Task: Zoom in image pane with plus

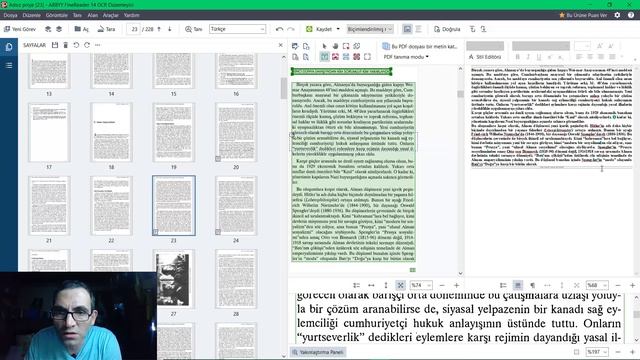Action: point(456,285)
